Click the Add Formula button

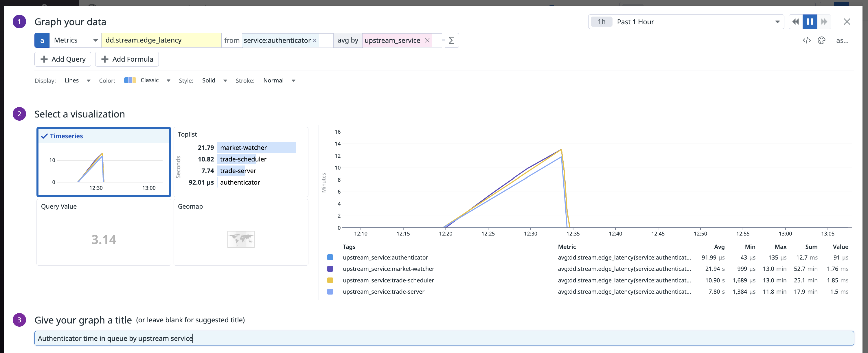127,59
